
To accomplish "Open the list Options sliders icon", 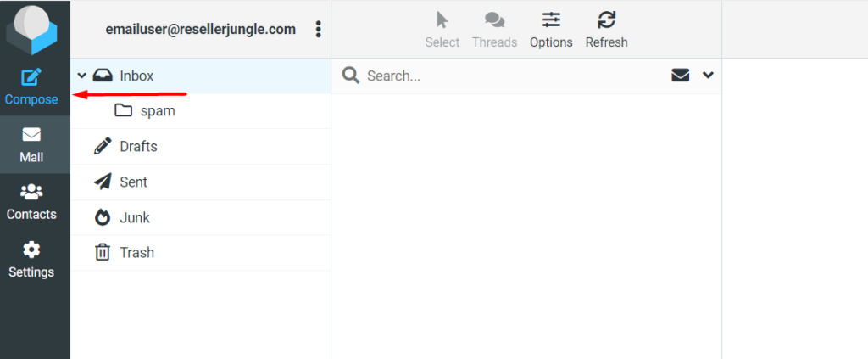I will pyautogui.click(x=551, y=20).
